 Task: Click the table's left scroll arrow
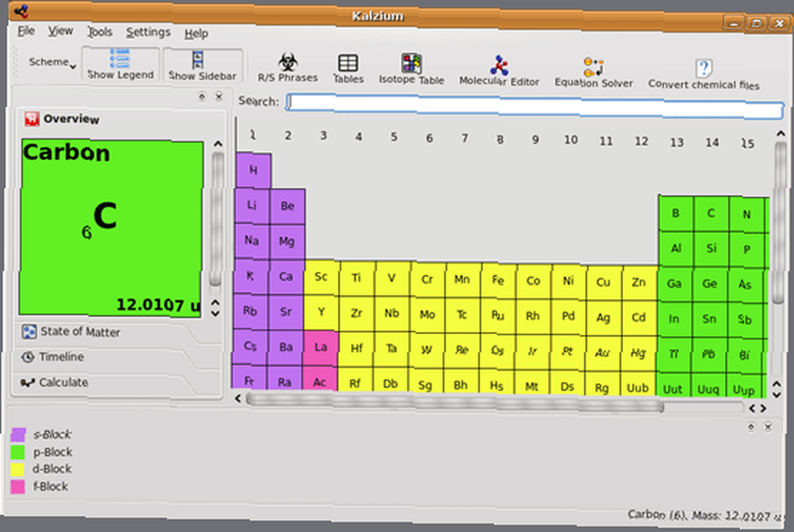238,399
